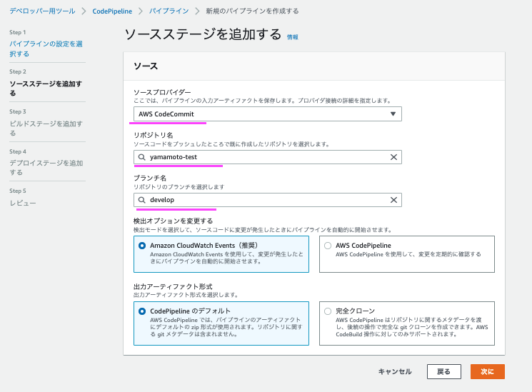Focus the develop branch name field
The image size is (532, 392).
click(x=268, y=200)
